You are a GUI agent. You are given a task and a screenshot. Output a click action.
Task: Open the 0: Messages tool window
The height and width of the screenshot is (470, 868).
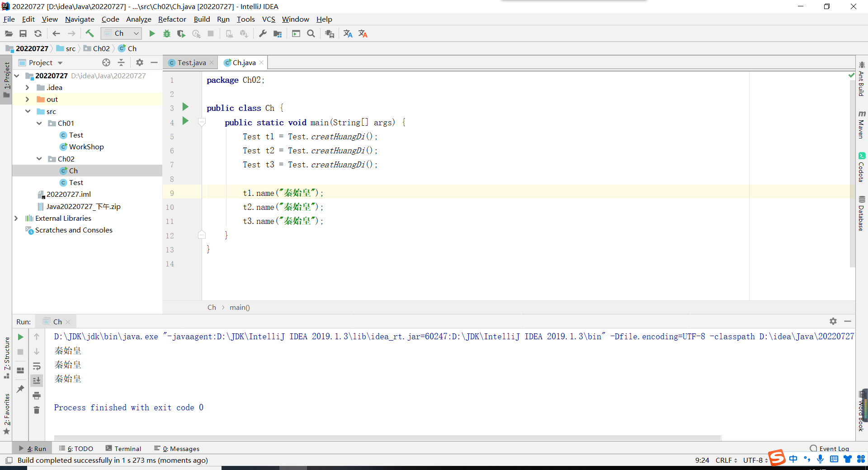[177, 448]
